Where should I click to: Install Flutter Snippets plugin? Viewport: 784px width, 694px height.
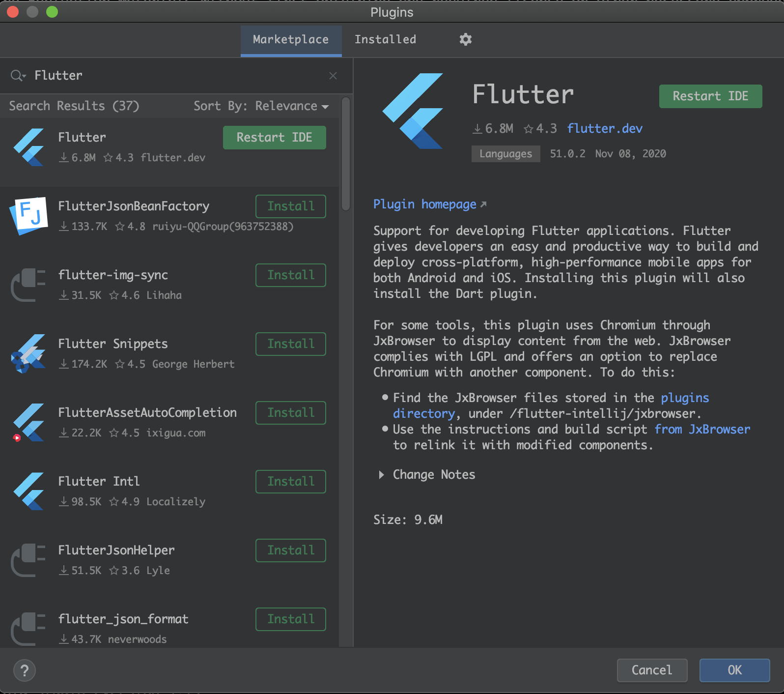(x=291, y=344)
